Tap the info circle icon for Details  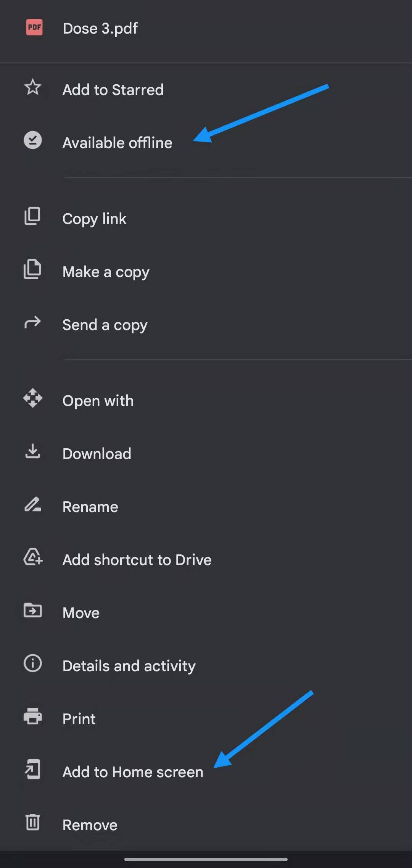[x=33, y=663]
